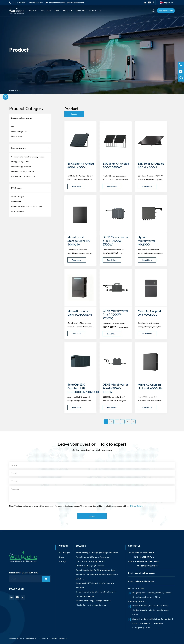Viewport: 184px width, 644px height.
Task: Open Gas Station Charging Solution footer link
Action: pyautogui.click(x=90, y=561)
